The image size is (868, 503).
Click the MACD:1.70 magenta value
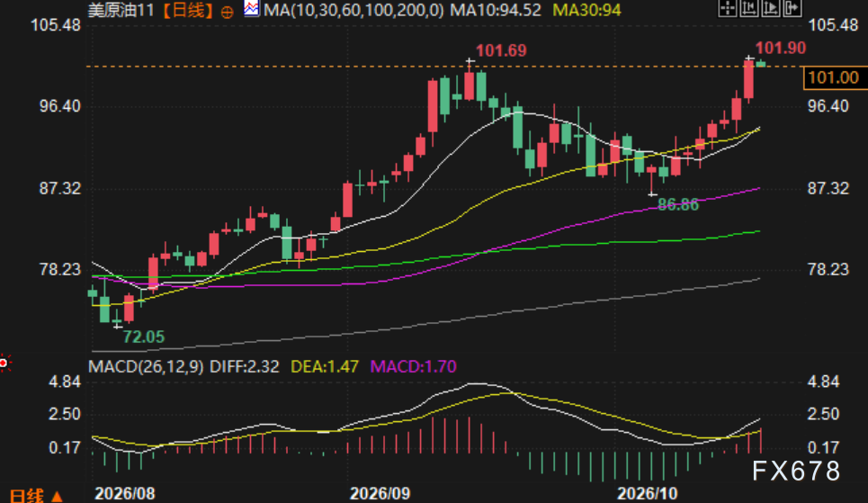pos(413,367)
